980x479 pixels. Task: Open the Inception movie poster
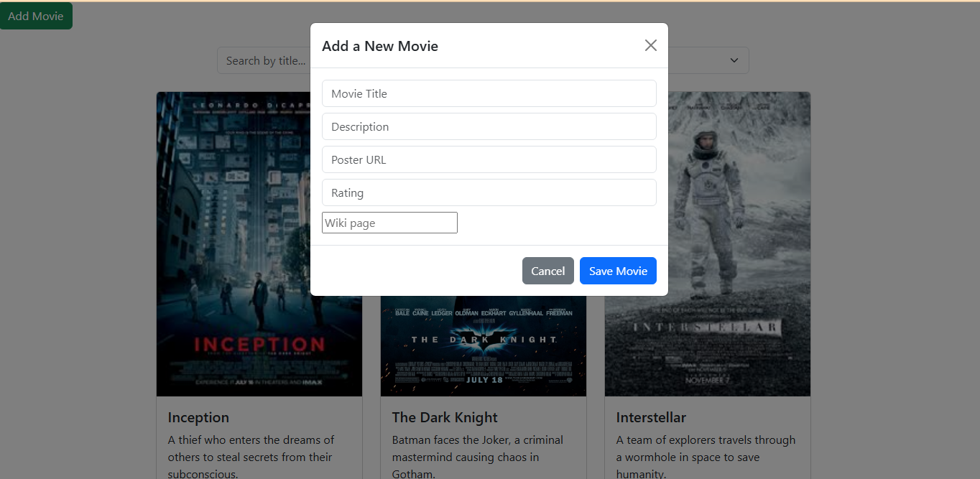click(x=259, y=244)
